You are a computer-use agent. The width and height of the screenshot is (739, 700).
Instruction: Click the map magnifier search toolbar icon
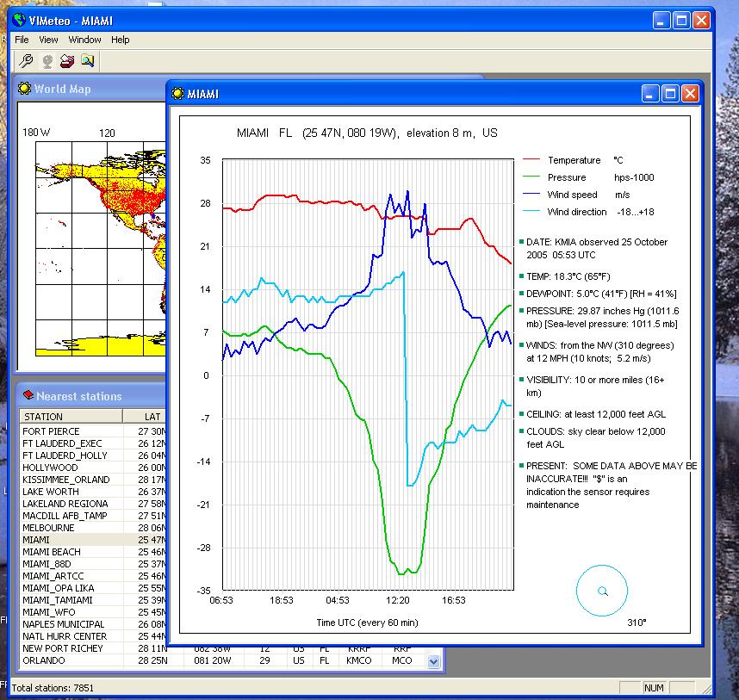tap(88, 61)
